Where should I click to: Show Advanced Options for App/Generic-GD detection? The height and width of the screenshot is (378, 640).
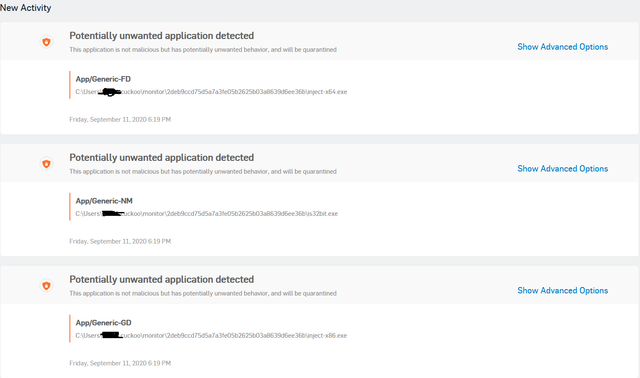coord(562,291)
